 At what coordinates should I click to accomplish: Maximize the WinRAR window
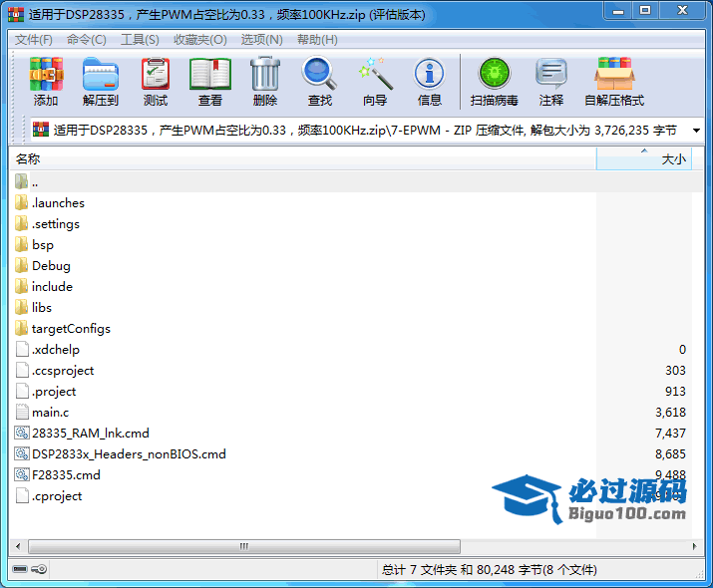645,11
